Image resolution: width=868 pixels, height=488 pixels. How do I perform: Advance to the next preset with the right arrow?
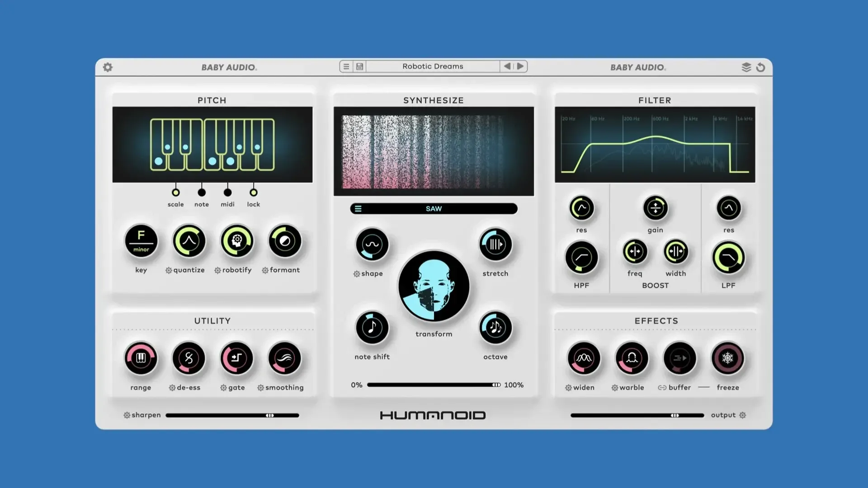(x=520, y=66)
